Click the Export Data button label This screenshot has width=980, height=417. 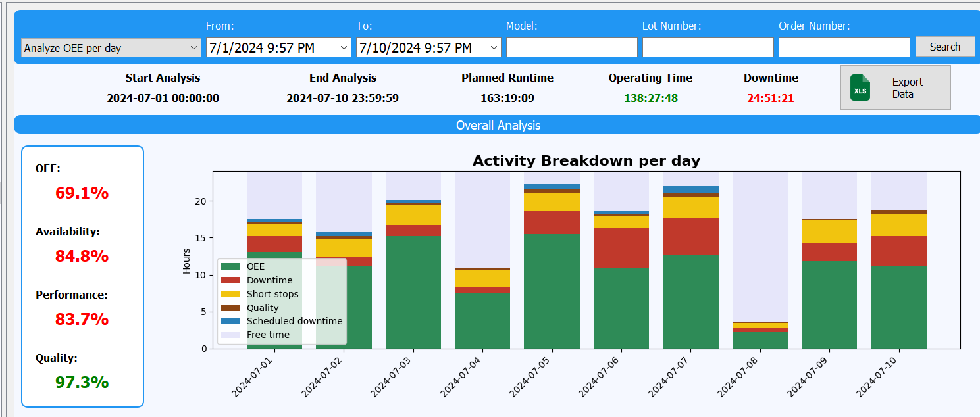coord(907,87)
